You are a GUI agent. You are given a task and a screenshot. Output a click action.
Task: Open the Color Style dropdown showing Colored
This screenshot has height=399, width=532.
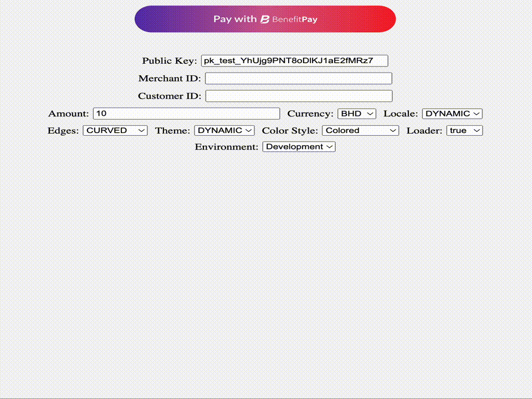coord(360,131)
